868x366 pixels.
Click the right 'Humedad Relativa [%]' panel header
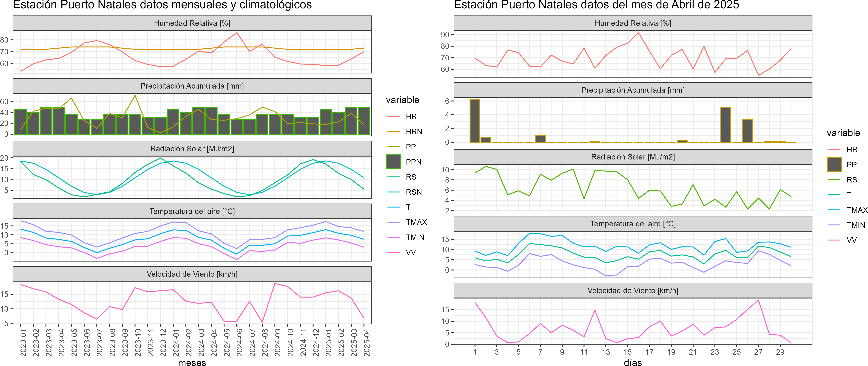click(633, 23)
